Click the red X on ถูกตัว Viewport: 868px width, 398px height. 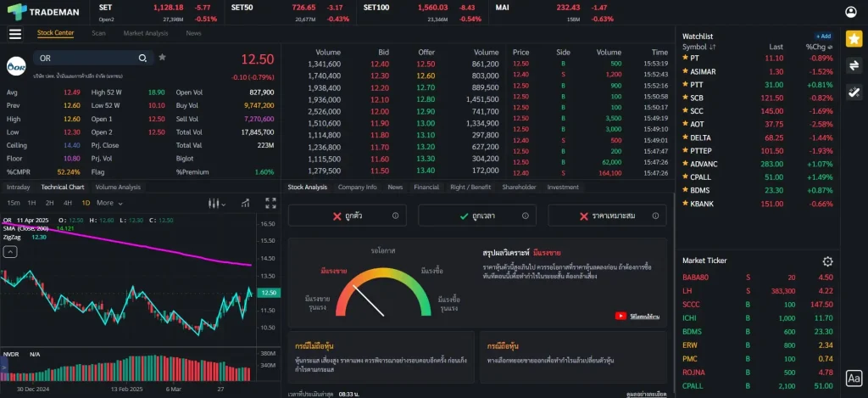[x=337, y=216]
